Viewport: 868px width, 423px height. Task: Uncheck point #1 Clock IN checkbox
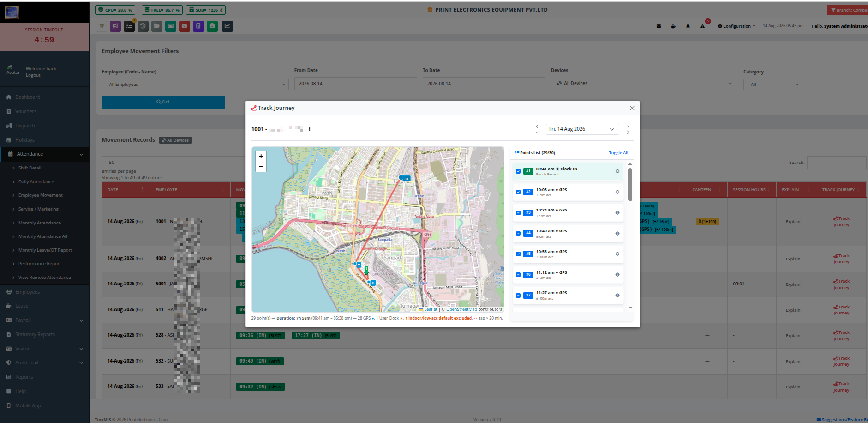518,171
